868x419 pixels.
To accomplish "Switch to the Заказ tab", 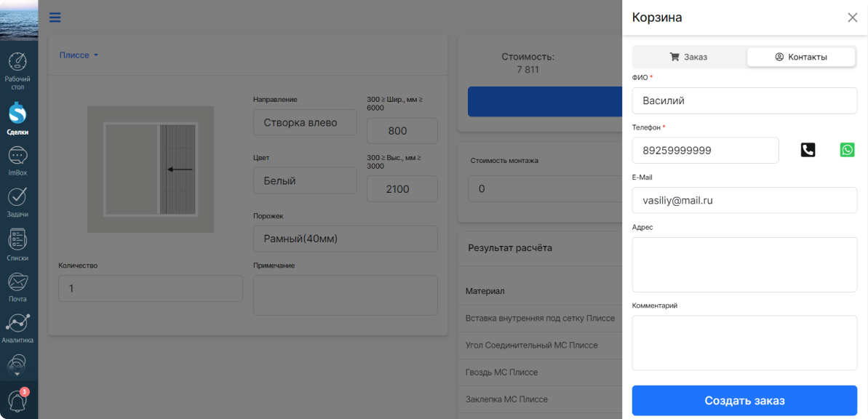I will click(688, 57).
